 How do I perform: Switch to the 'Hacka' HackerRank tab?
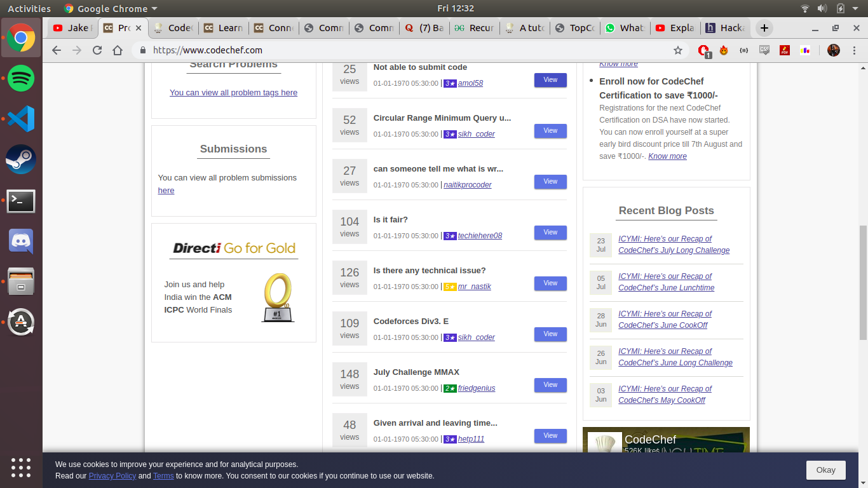pyautogui.click(x=726, y=28)
